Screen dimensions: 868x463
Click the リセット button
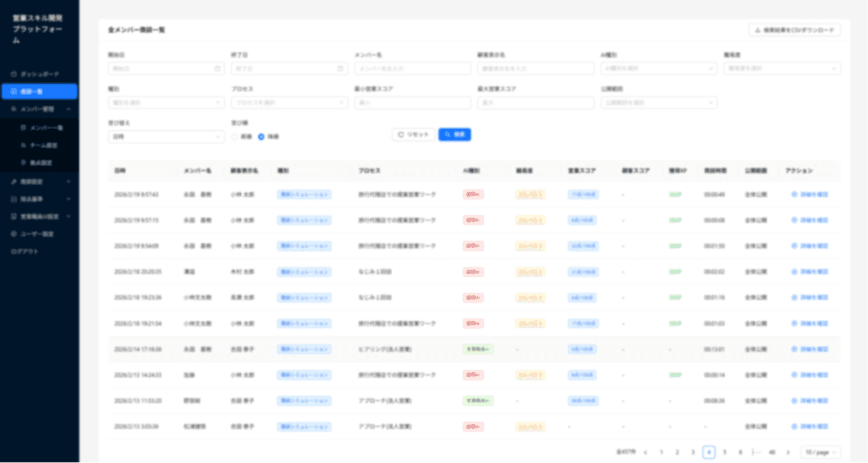pos(413,135)
